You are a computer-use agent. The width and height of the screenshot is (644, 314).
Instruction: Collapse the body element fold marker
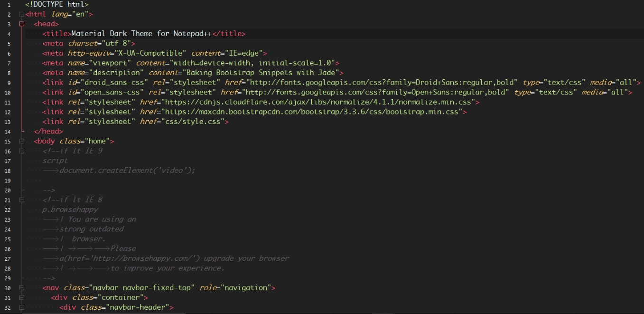click(x=21, y=141)
